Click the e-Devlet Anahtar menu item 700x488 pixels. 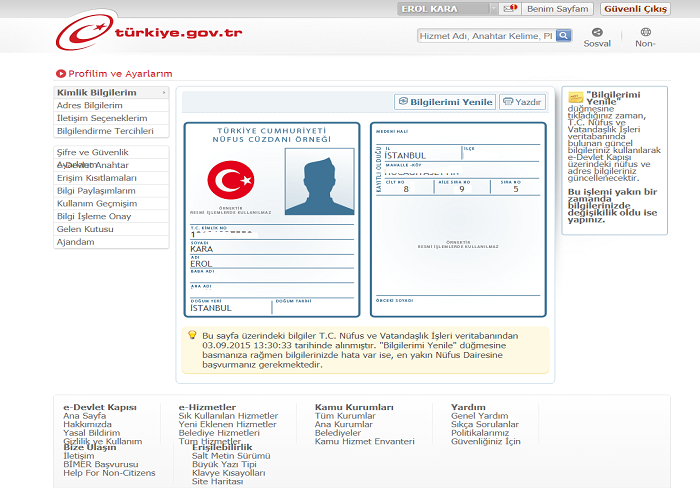[111, 165]
